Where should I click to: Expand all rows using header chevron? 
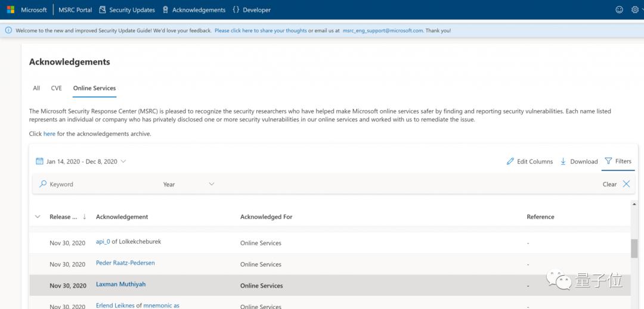(38, 217)
